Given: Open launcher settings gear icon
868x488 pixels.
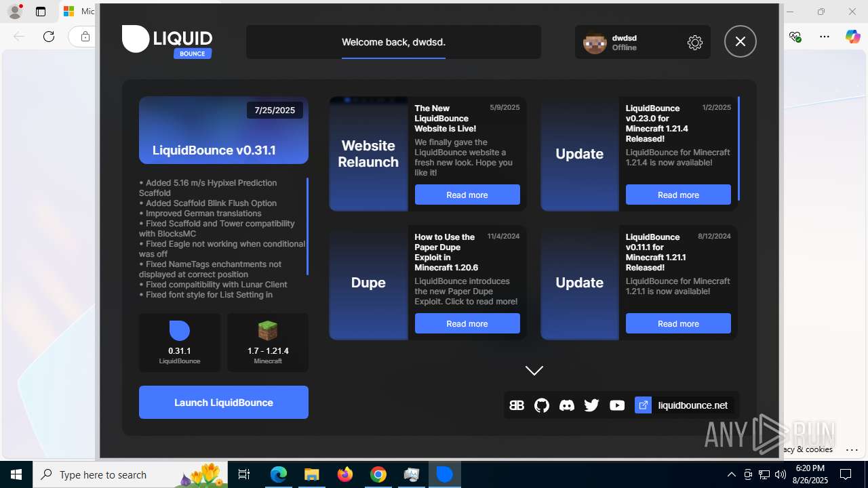Looking at the screenshot, I should pyautogui.click(x=695, y=43).
